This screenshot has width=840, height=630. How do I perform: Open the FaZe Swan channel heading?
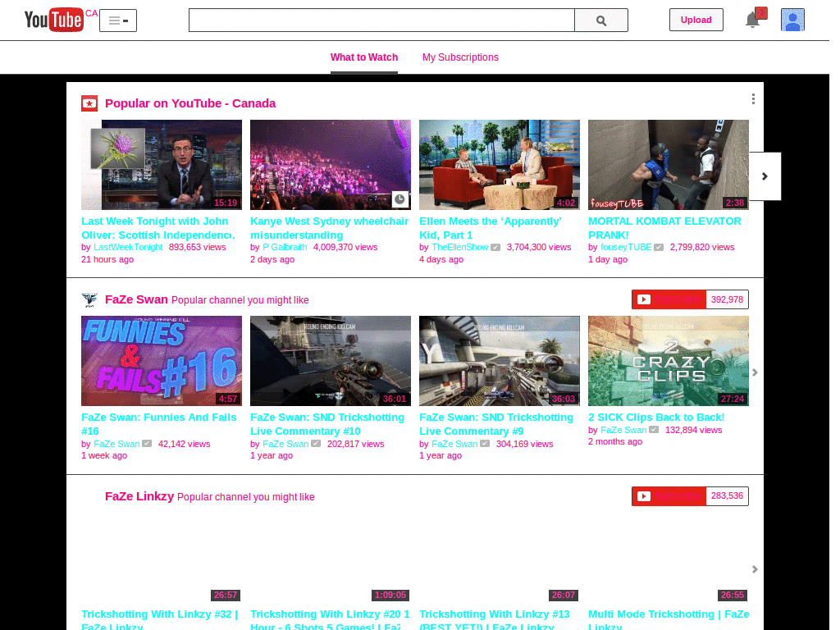137,299
